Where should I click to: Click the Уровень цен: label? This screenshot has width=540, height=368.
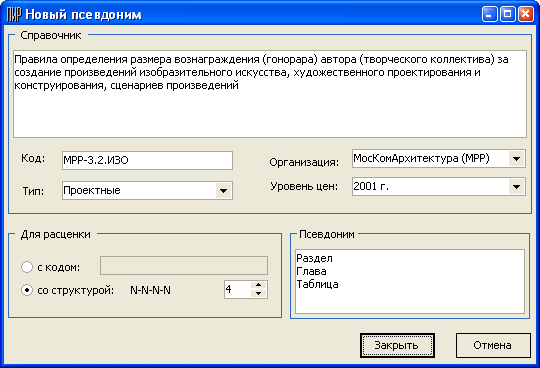click(304, 187)
